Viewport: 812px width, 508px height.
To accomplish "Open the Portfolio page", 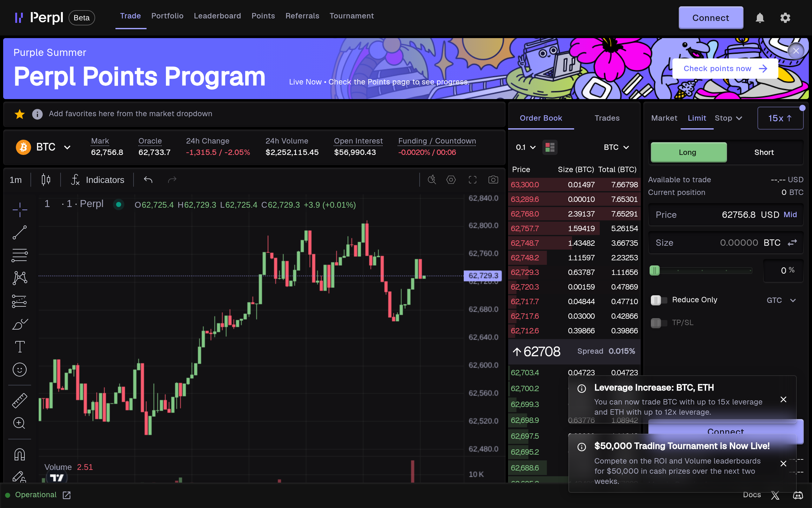I will (x=167, y=16).
